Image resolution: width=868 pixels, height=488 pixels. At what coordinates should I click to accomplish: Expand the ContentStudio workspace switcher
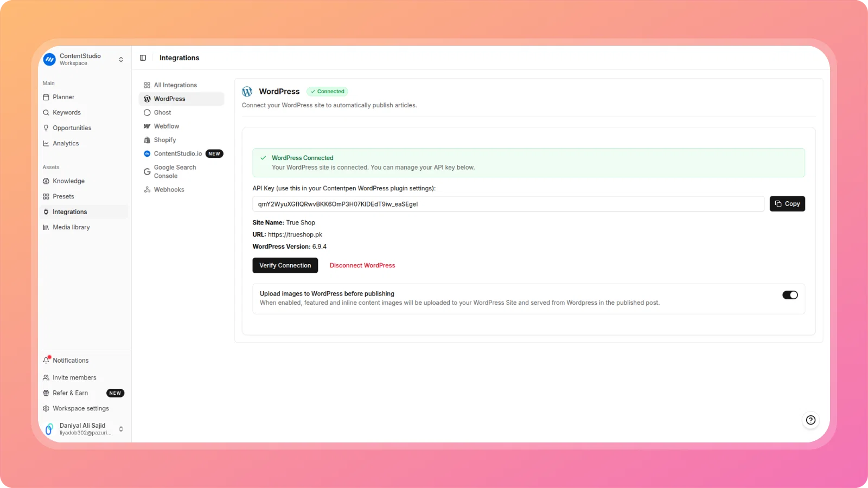coord(121,60)
